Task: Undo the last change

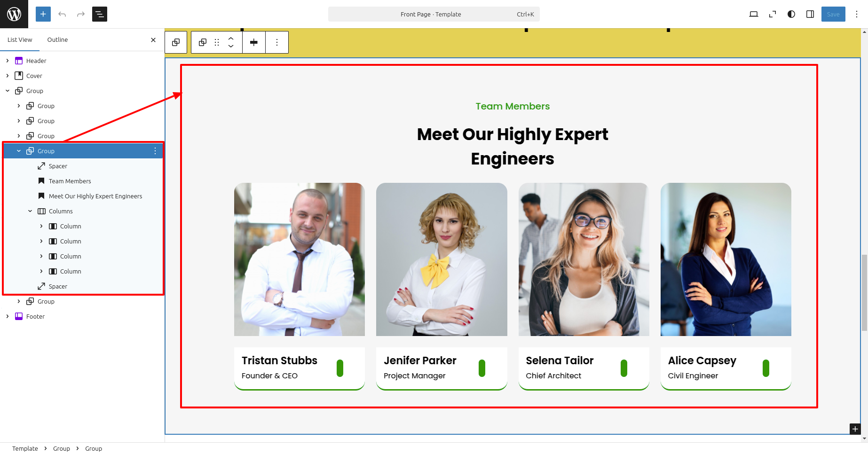Action: coord(62,14)
